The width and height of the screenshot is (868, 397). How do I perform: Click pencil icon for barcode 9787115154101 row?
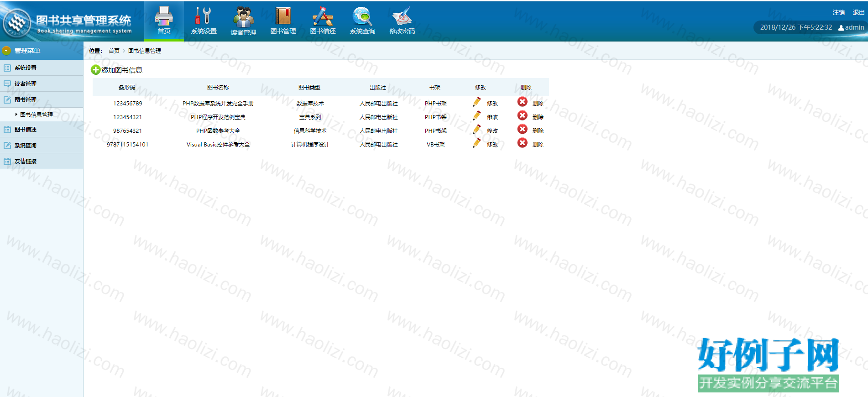[477, 143]
